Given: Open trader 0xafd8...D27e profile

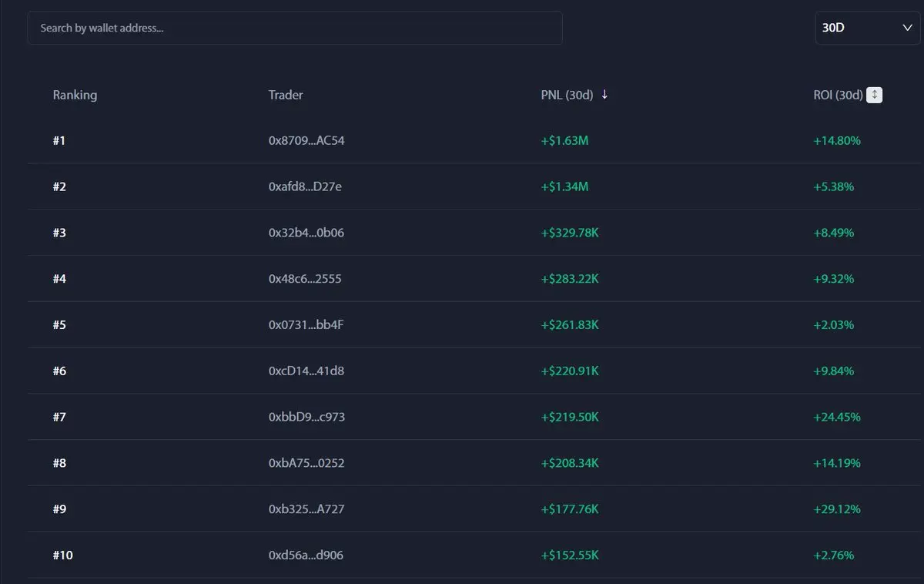Looking at the screenshot, I should [305, 186].
